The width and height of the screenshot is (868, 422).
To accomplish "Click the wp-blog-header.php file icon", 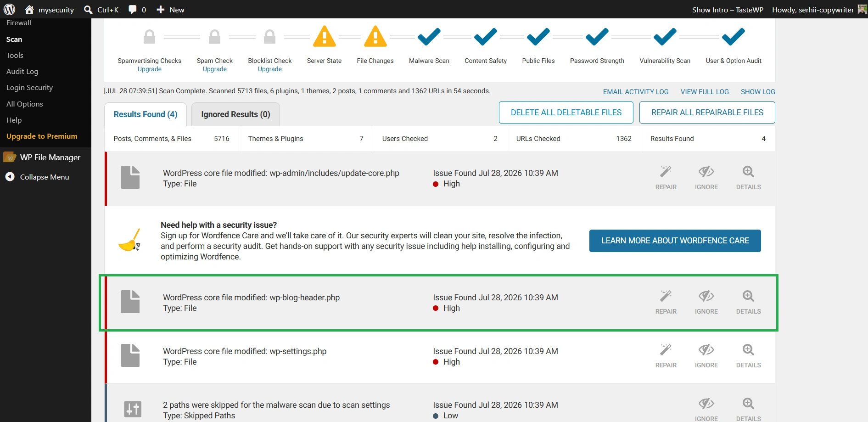I will (x=130, y=302).
